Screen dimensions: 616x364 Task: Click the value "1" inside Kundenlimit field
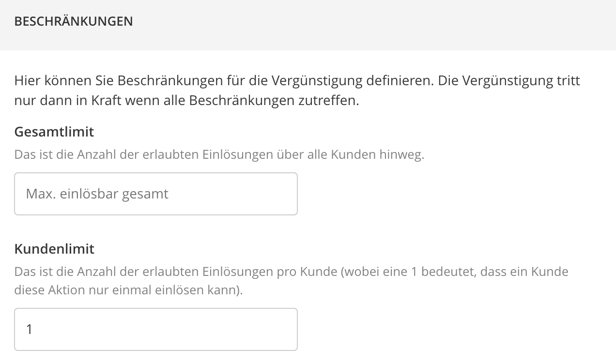[x=29, y=330]
